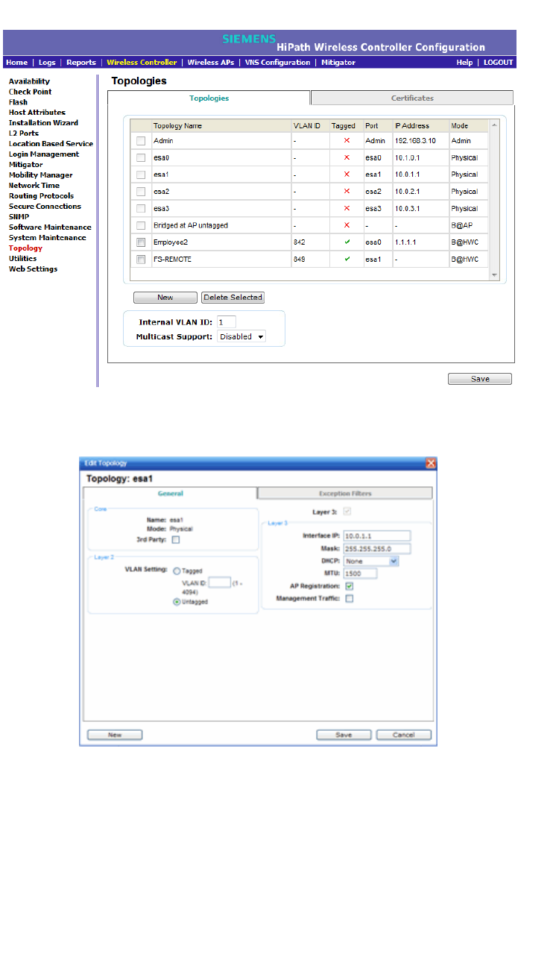Select the Tagged VLAN radio button
Image resolution: width=556 pixels, height=980 pixels.
[177, 571]
